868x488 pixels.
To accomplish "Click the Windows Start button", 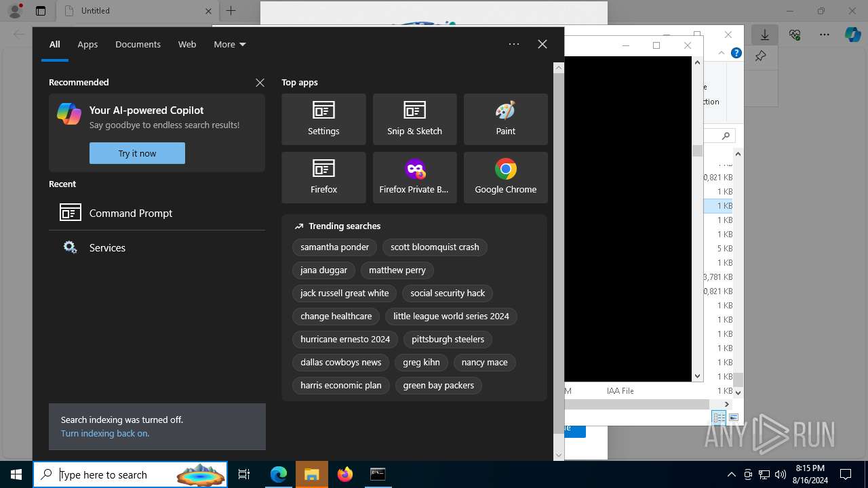I will 16,474.
